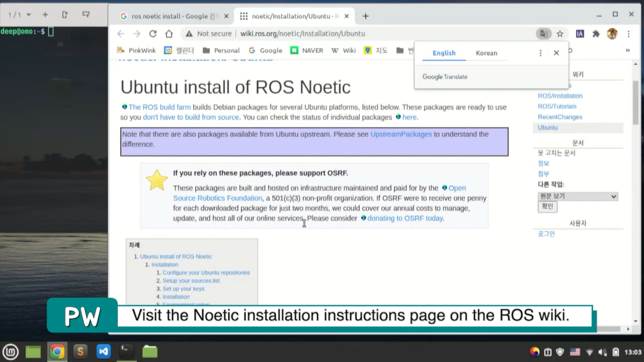Image resolution: width=644 pixels, height=362 pixels.
Task: Reload the ROS wiki page
Action: 153,34
